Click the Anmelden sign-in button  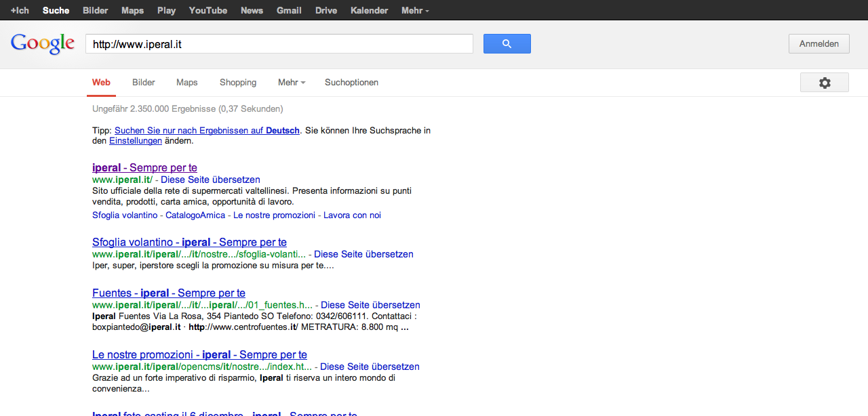(818, 44)
